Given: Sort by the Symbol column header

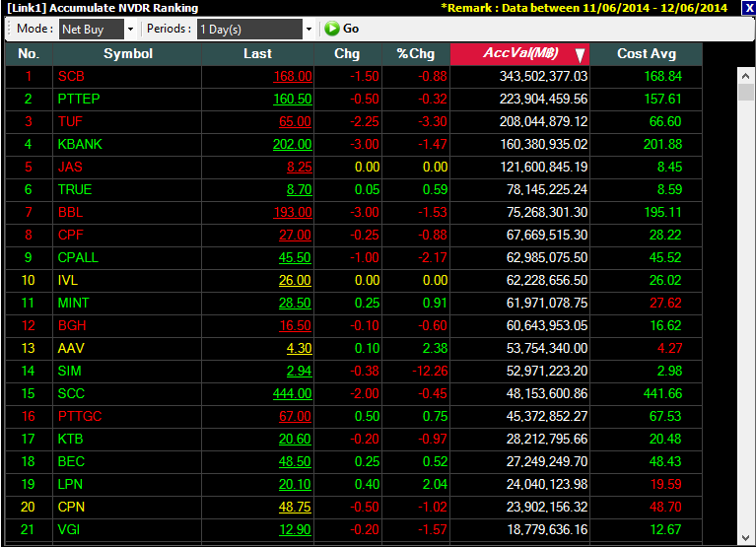Looking at the screenshot, I should (x=128, y=53).
